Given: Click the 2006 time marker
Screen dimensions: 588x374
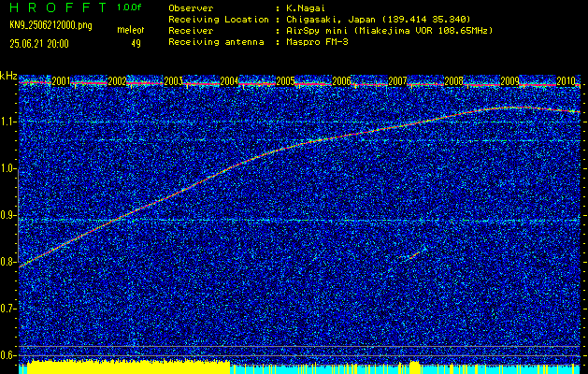Looking at the screenshot, I should pos(341,81).
